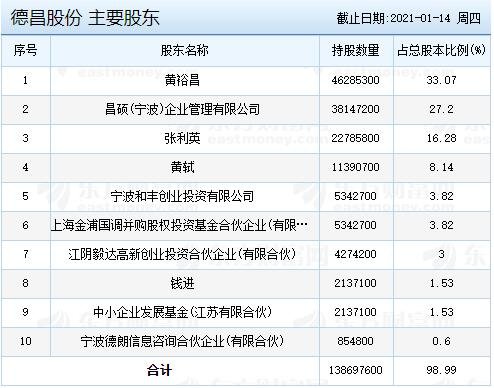Click 5342700 in the 宁波和丰 row

point(355,196)
